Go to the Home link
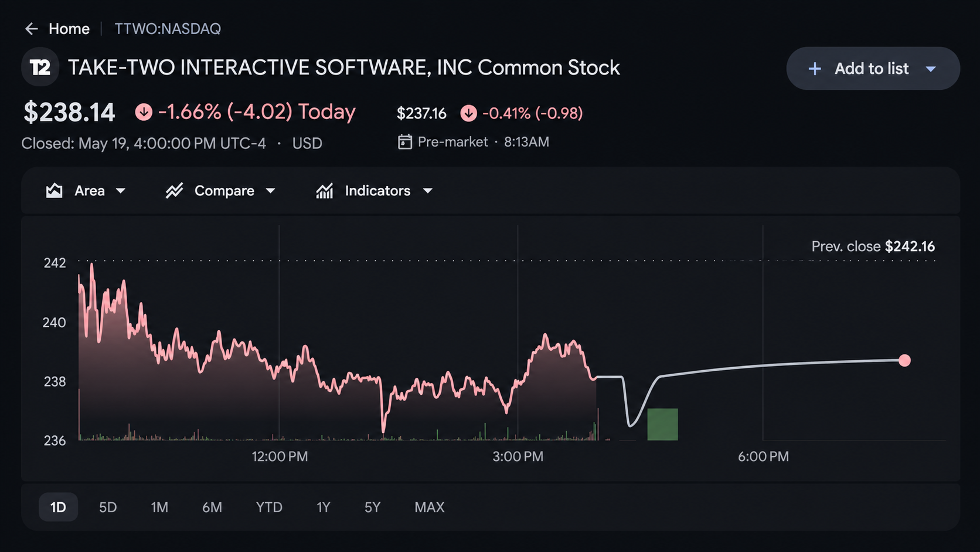The height and width of the screenshot is (552, 980). tap(69, 29)
